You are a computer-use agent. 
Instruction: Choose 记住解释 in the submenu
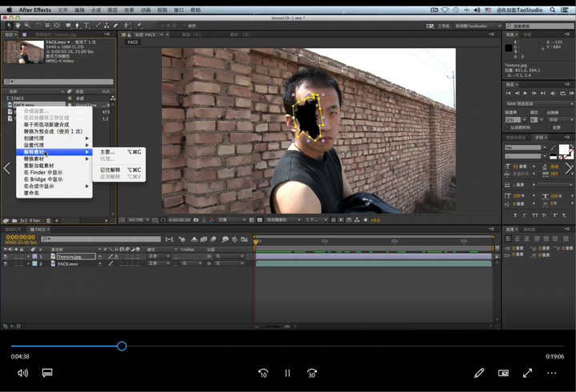[119, 170]
